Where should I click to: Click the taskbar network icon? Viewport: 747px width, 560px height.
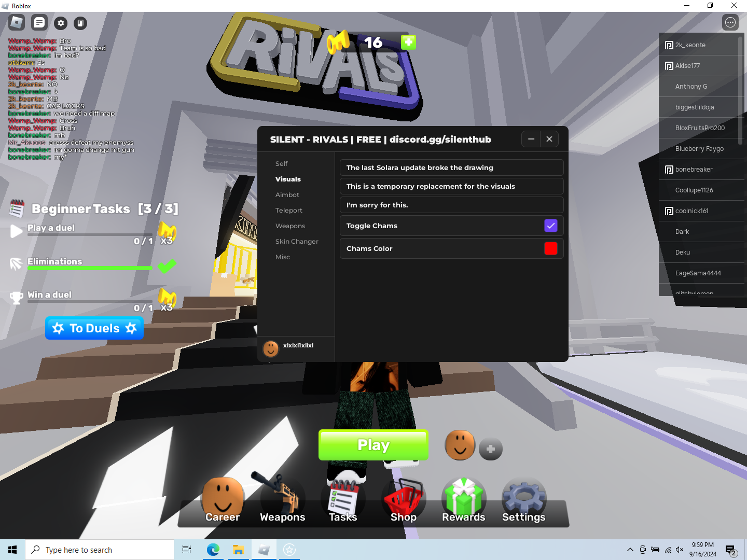pos(668,550)
